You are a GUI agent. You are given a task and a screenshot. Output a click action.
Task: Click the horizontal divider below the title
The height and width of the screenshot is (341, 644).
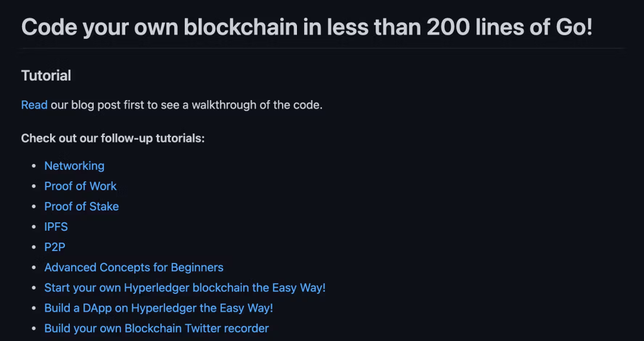tap(323, 48)
